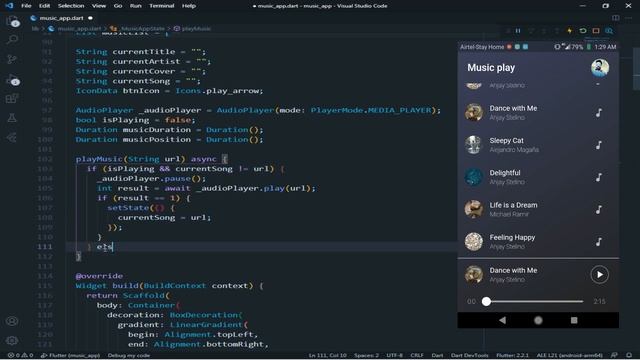This screenshot has width=640, height=360.
Task: Open editor More Actions ellipsis
Action: point(629,18)
